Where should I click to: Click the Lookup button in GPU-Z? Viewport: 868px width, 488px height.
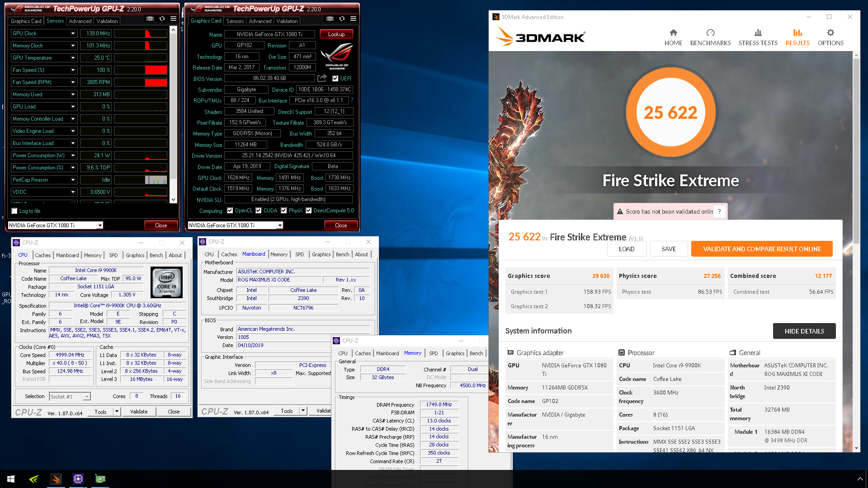click(x=336, y=34)
